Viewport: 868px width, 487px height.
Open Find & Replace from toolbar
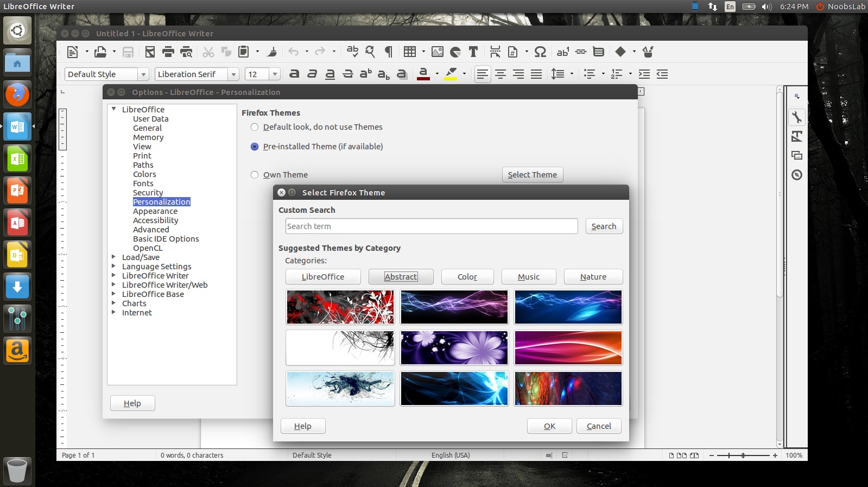[370, 52]
